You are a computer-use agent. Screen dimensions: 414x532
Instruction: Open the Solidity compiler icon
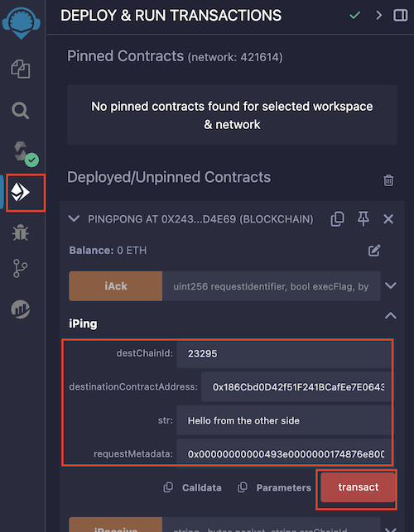pyautogui.click(x=25, y=153)
